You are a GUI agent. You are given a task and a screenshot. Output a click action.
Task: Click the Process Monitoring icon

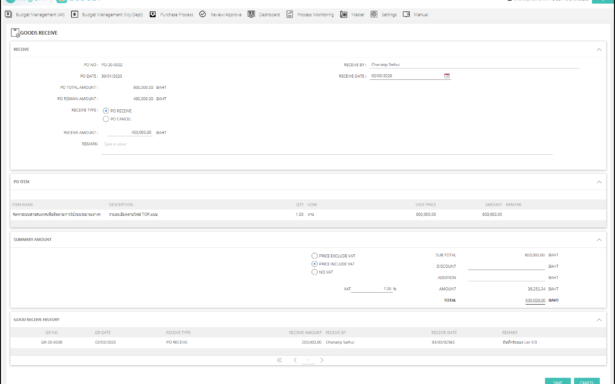(289, 15)
